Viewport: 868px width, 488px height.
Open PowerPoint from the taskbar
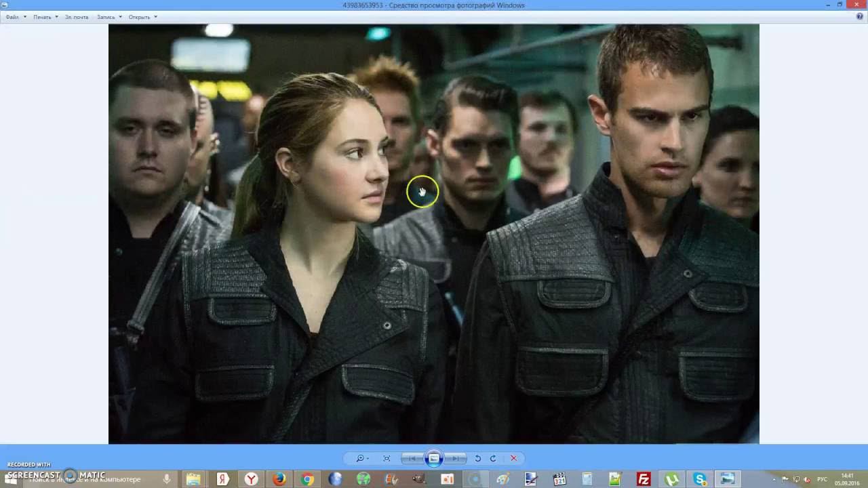tap(448, 479)
